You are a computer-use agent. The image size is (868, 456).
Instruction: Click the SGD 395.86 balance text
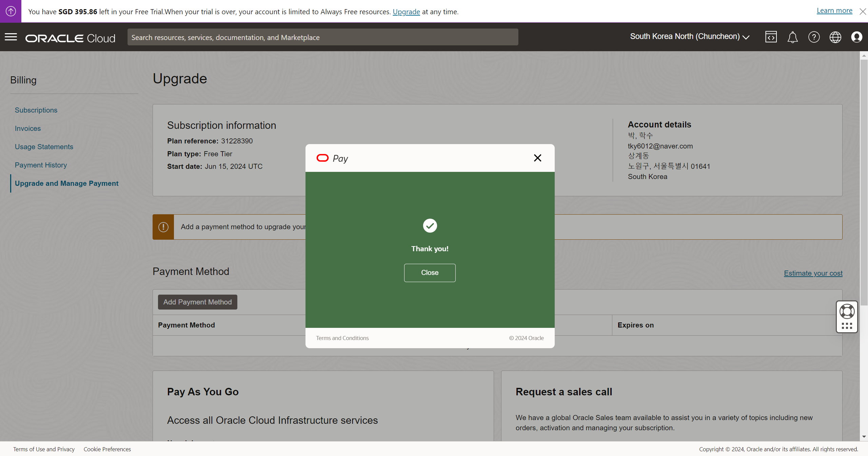[78, 12]
